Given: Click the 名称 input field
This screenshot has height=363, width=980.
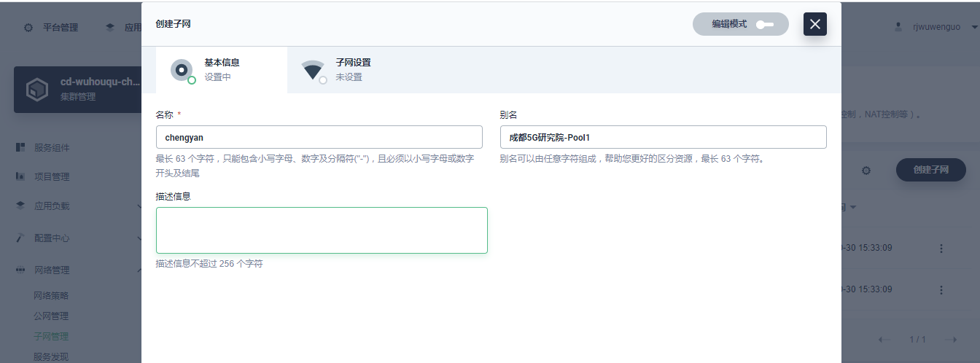Looking at the screenshot, I should (319, 137).
